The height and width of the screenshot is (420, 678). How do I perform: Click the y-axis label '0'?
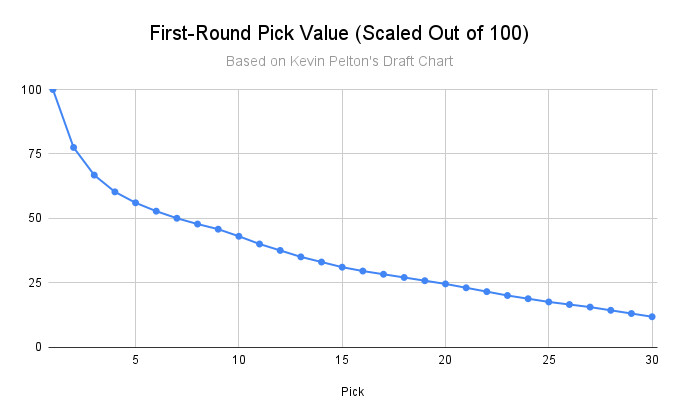tap(40, 347)
